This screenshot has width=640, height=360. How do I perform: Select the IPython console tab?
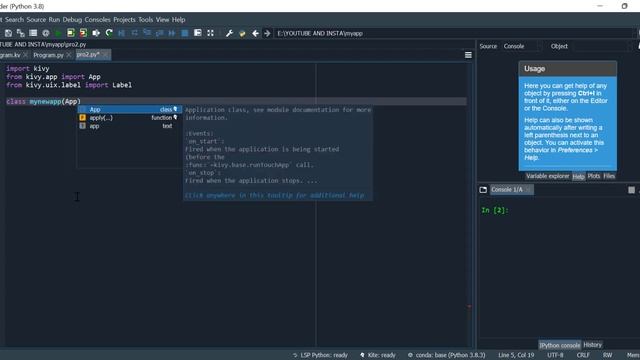coord(559,345)
